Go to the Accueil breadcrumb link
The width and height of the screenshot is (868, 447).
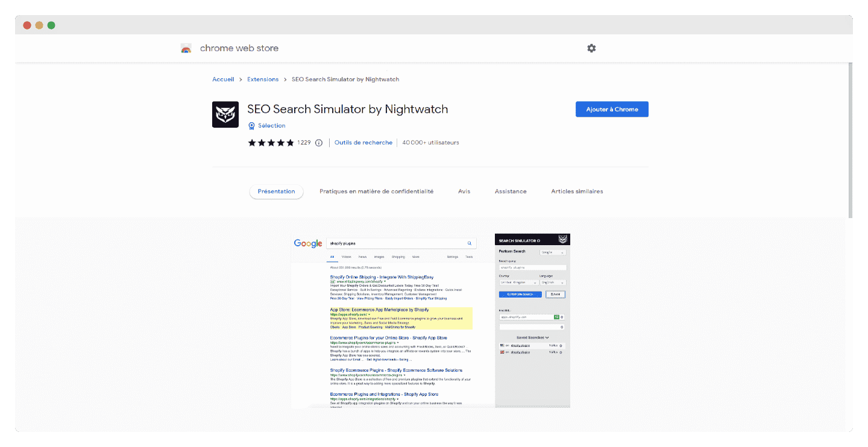click(223, 80)
